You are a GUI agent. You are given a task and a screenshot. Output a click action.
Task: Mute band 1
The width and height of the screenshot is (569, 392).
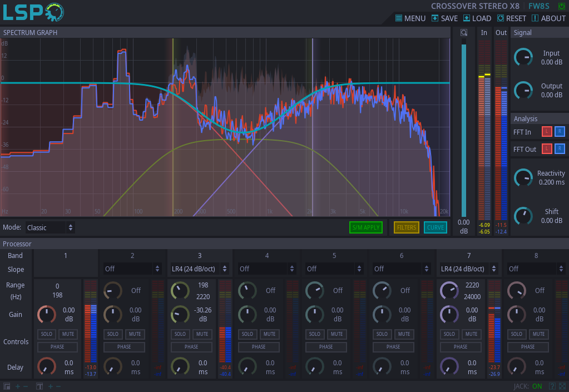(68, 334)
